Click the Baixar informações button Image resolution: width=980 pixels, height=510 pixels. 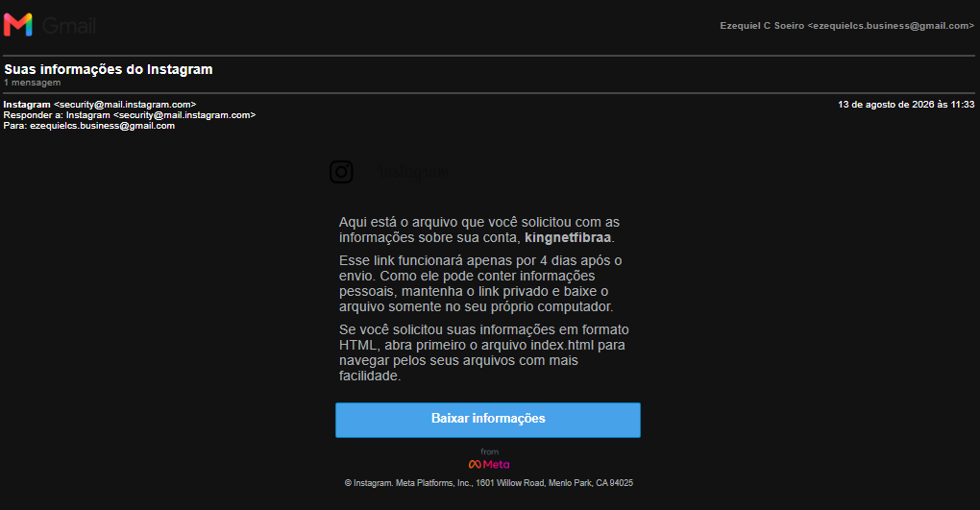(488, 420)
